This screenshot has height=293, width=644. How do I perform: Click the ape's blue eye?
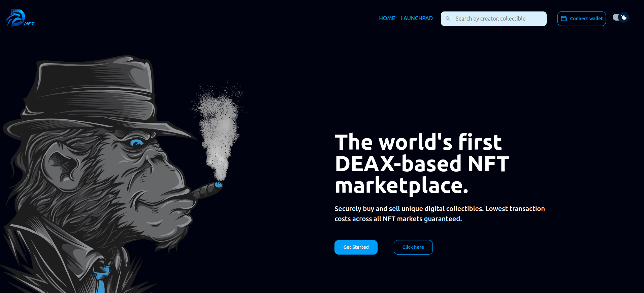tap(136, 143)
